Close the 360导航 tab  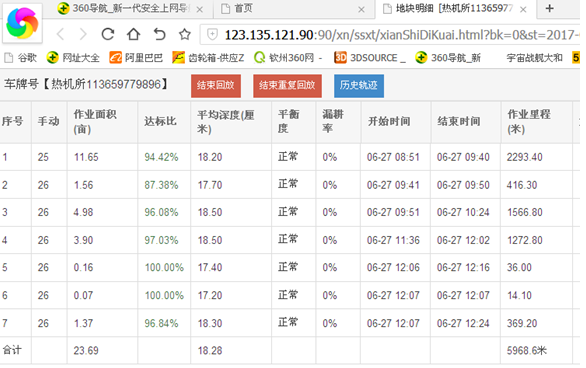click(x=200, y=9)
